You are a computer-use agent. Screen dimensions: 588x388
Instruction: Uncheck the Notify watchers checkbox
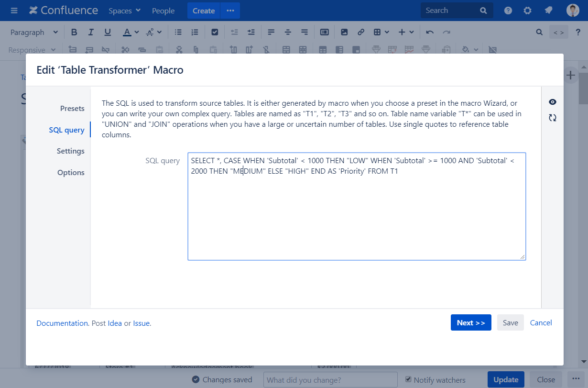point(408,379)
